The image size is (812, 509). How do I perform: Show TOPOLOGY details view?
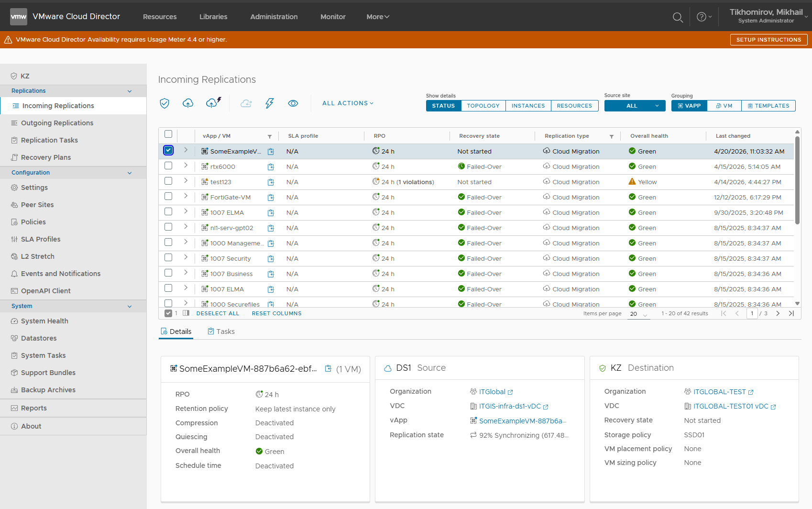pyautogui.click(x=483, y=106)
